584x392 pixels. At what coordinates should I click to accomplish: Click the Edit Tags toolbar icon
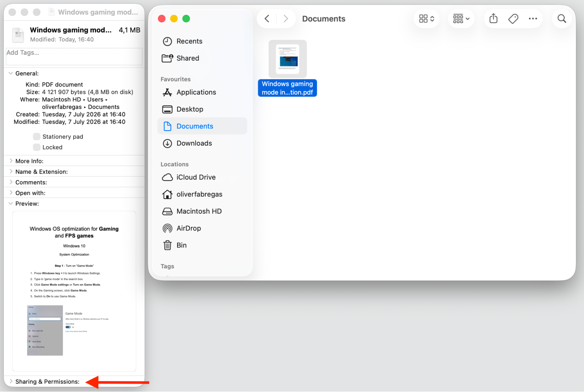tap(513, 19)
